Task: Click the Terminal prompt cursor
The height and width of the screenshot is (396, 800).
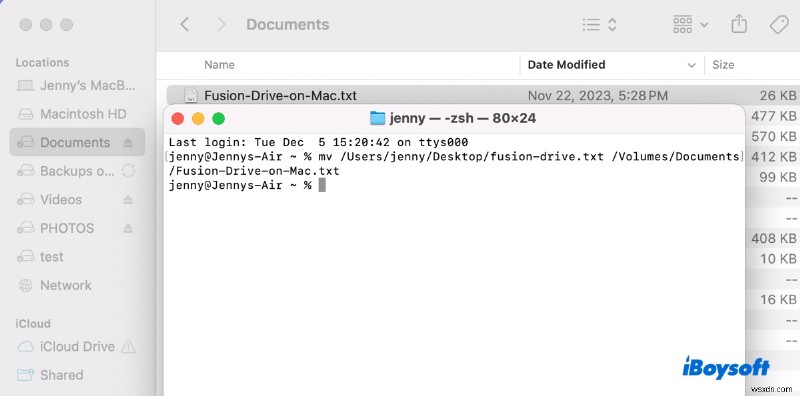Action: (322, 185)
